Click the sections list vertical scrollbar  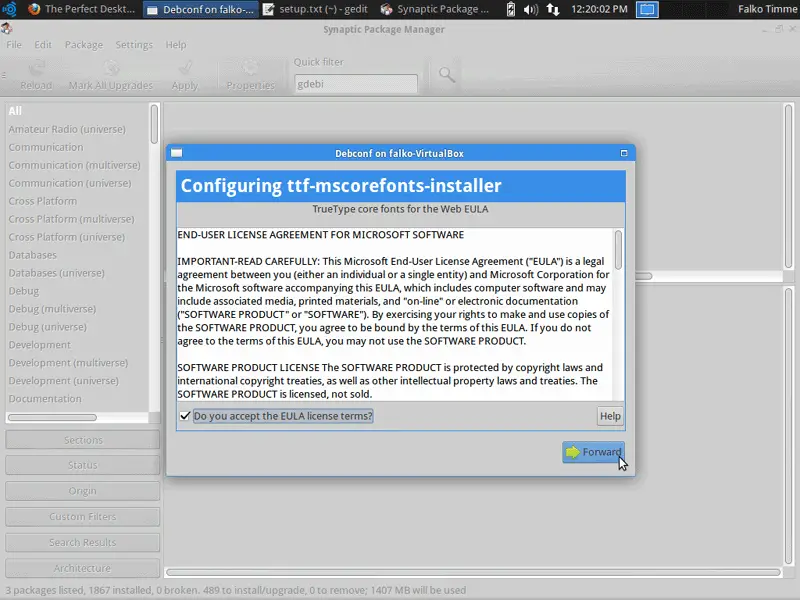[x=154, y=124]
